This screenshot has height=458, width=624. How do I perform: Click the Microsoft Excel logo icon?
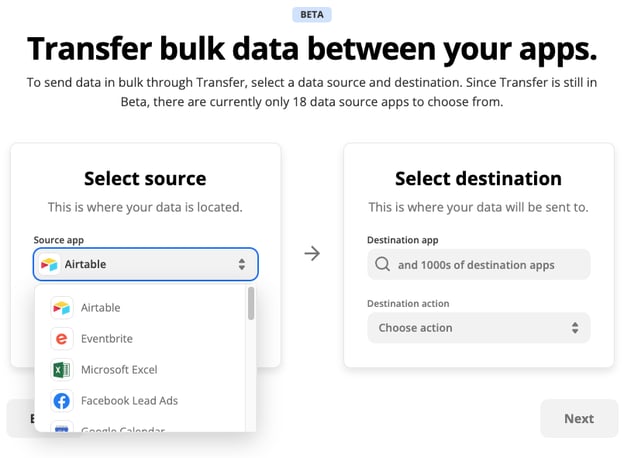click(62, 370)
